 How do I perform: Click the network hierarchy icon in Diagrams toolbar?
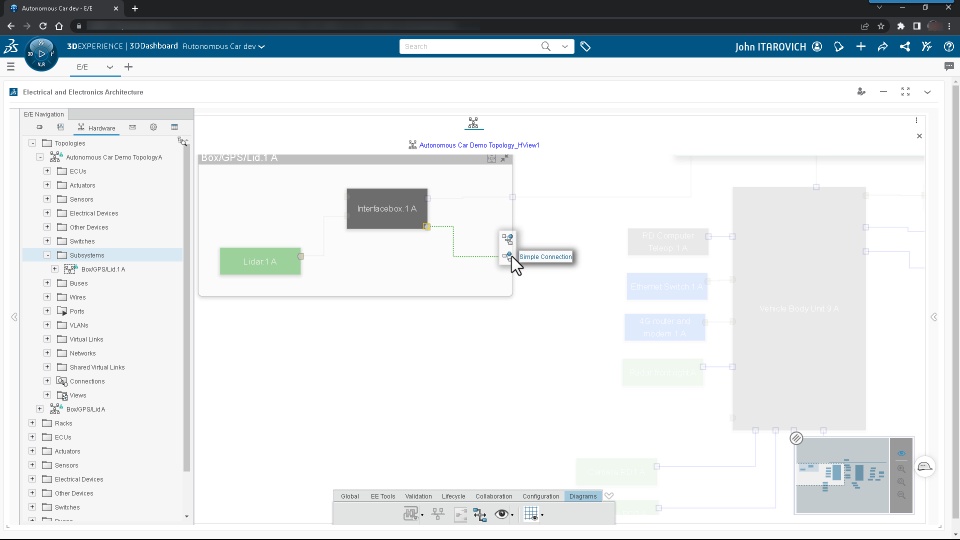pos(438,514)
